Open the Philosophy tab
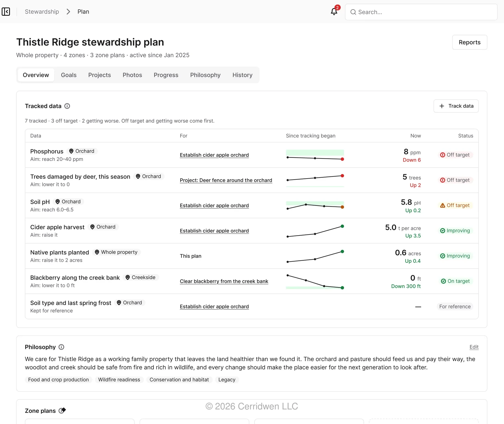Image resolution: width=504 pixels, height=424 pixels. point(205,75)
